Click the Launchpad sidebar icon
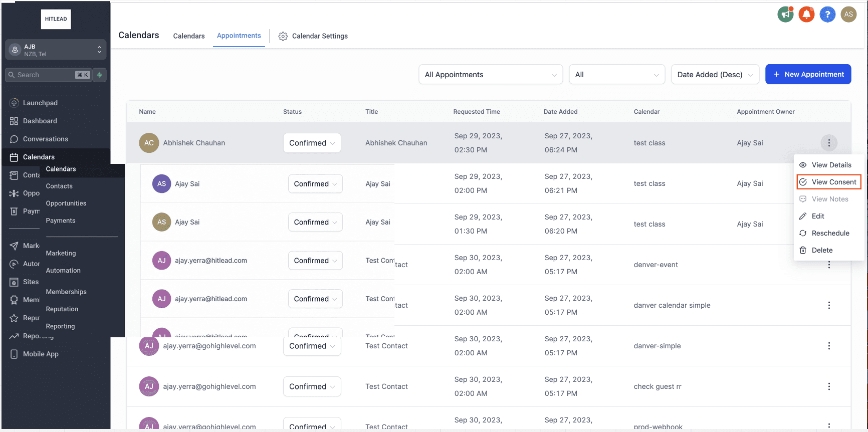 click(x=14, y=103)
